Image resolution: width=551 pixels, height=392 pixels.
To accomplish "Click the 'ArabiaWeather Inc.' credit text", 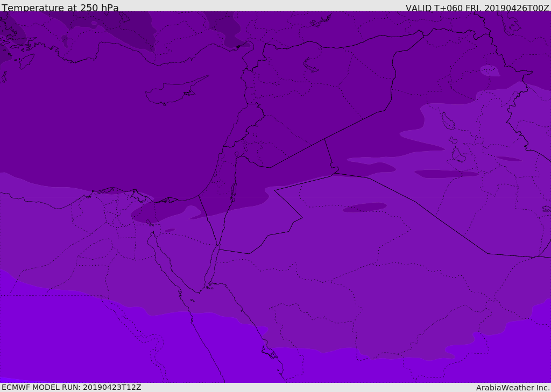I will (x=513, y=388).
